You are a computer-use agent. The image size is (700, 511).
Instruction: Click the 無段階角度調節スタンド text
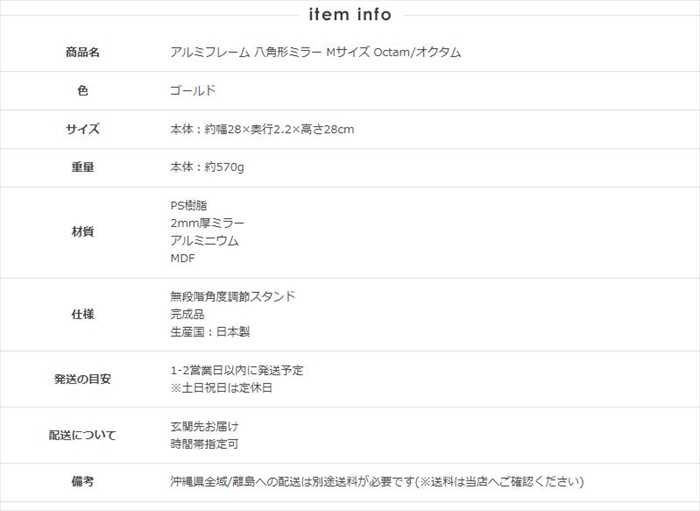[x=233, y=296]
